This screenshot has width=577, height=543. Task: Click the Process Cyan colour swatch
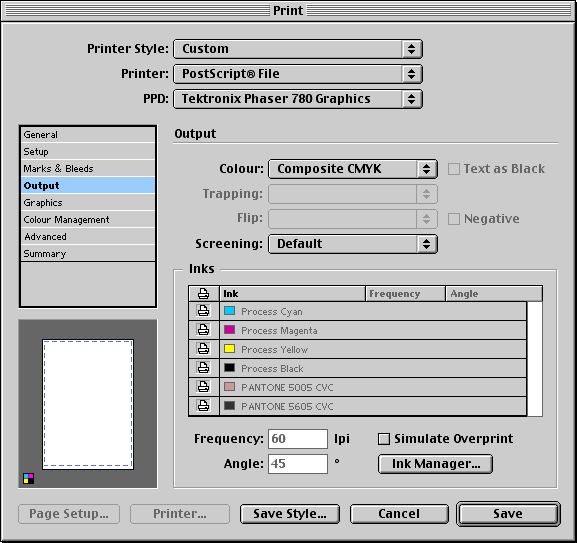tap(230, 311)
